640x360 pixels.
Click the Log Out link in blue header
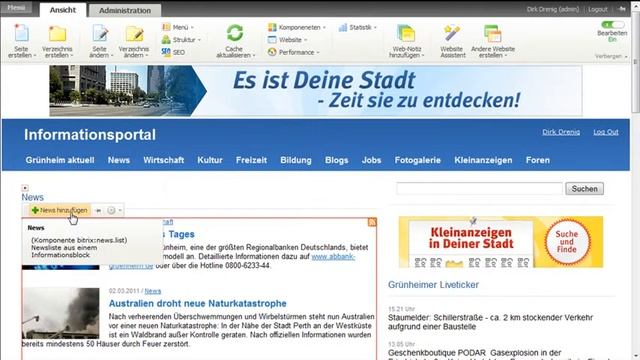pos(606,132)
